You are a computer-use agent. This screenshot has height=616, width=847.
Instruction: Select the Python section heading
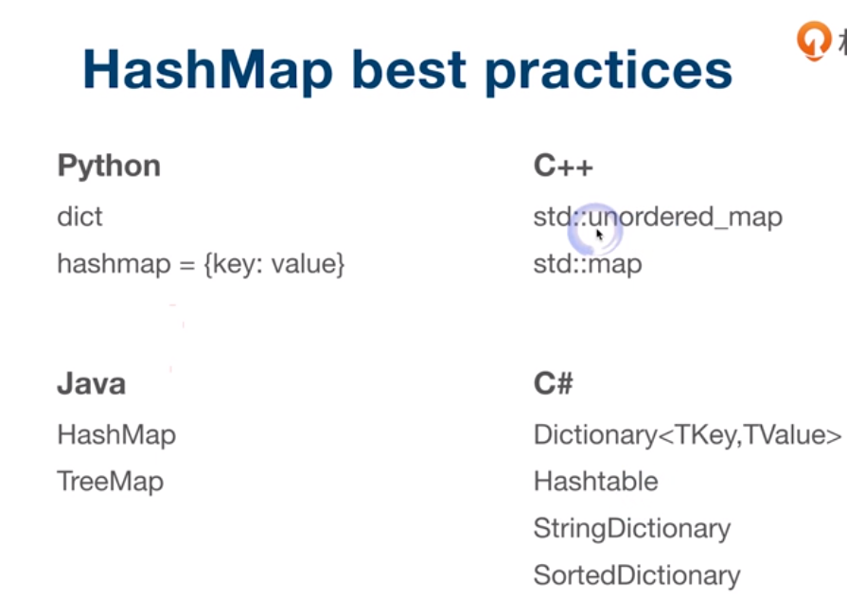pos(109,167)
